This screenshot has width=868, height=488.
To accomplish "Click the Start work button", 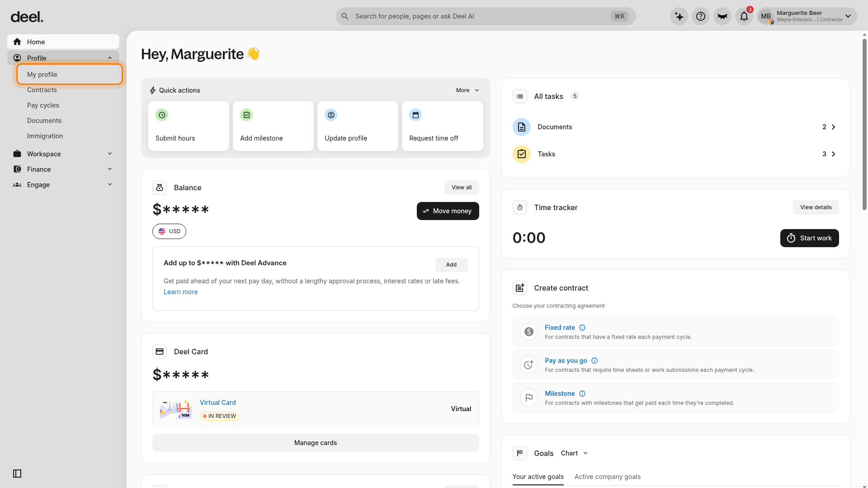I will click(809, 238).
